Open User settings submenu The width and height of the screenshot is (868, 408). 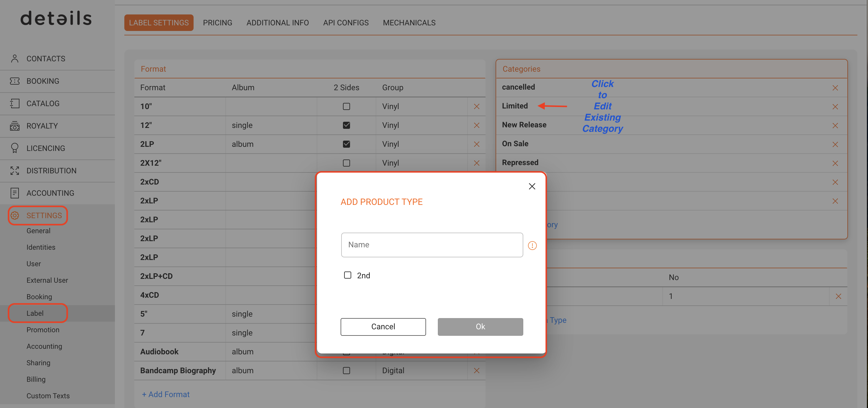(x=34, y=264)
